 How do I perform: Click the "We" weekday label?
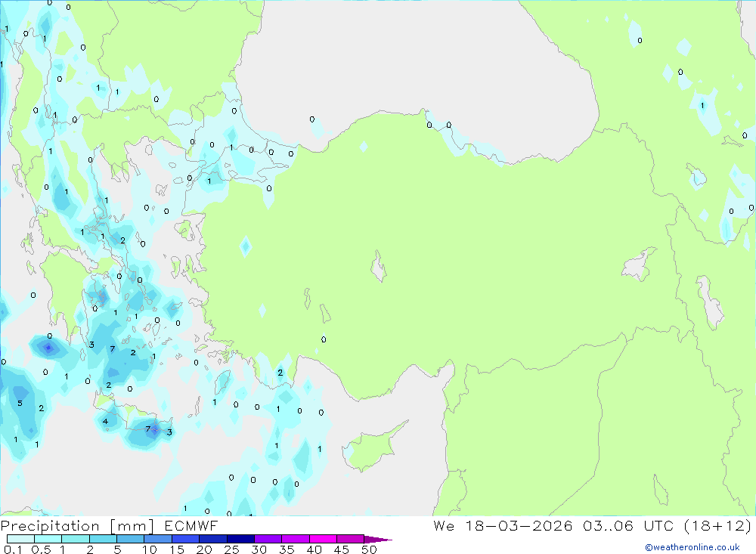point(444,525)
